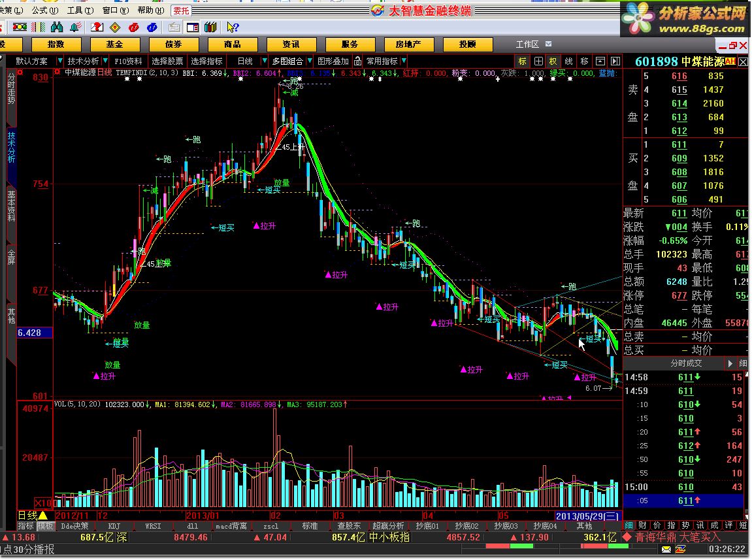The image size is (752, 560).
Task: Click the 图形叠加 button
Action: click(x=333, y=61)
